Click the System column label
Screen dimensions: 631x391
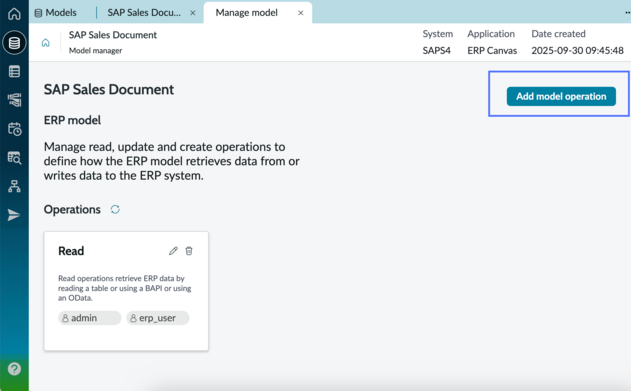click(x=437, y=34)
